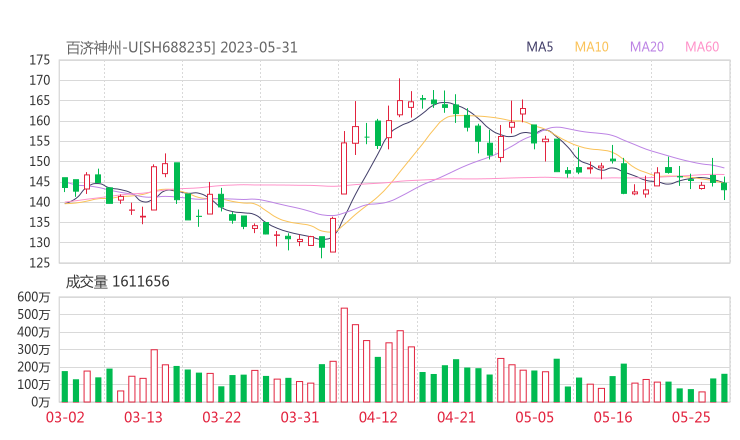
Task: Click the 03-31 date axis label
Action: pos(300,417)
